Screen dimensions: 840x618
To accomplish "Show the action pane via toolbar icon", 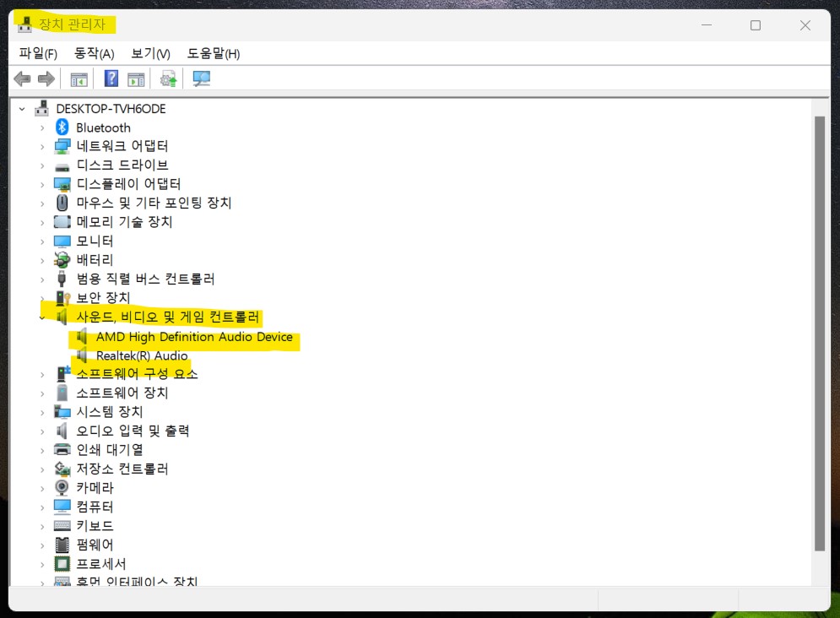I will pos(136,79).
